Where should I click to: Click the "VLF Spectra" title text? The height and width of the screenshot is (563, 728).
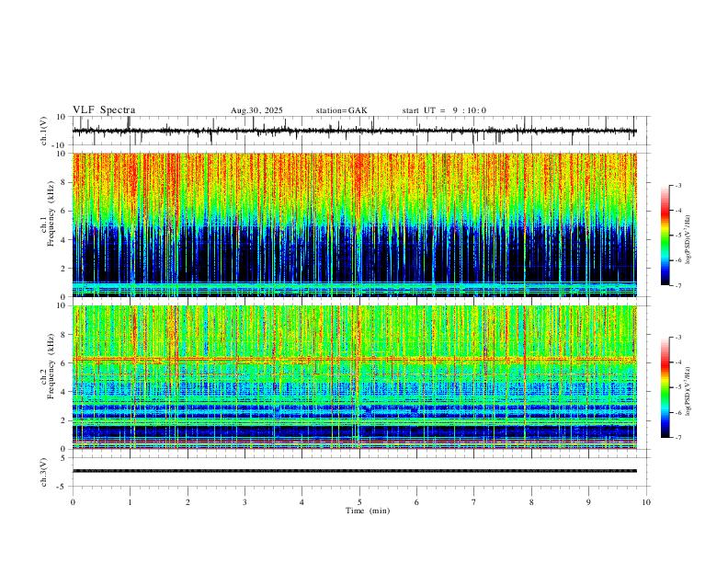click(x=104, y=110)
